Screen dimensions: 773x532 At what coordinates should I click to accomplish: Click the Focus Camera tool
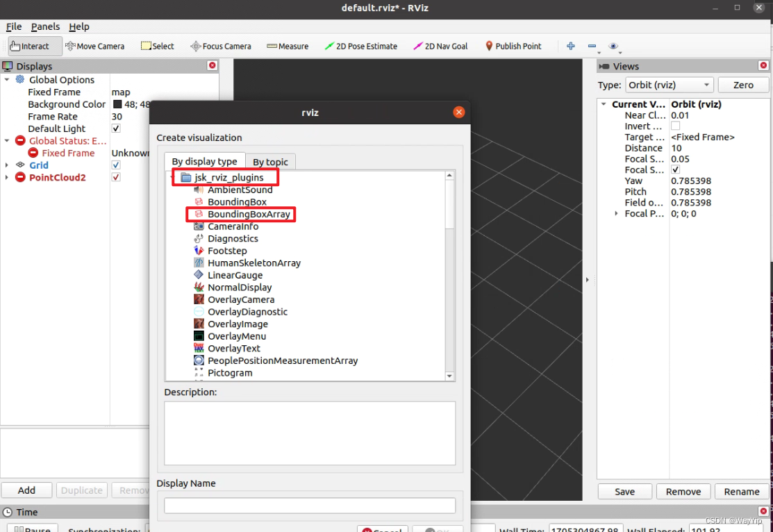click(220, 46)
